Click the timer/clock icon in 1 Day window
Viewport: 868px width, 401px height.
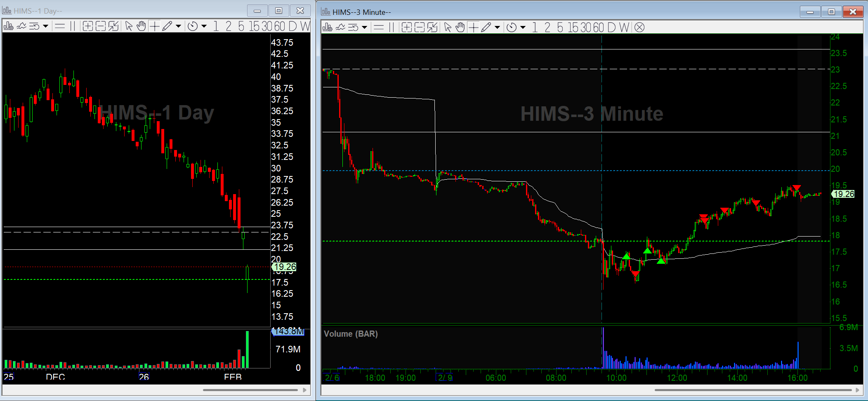[x=193, y=26]
